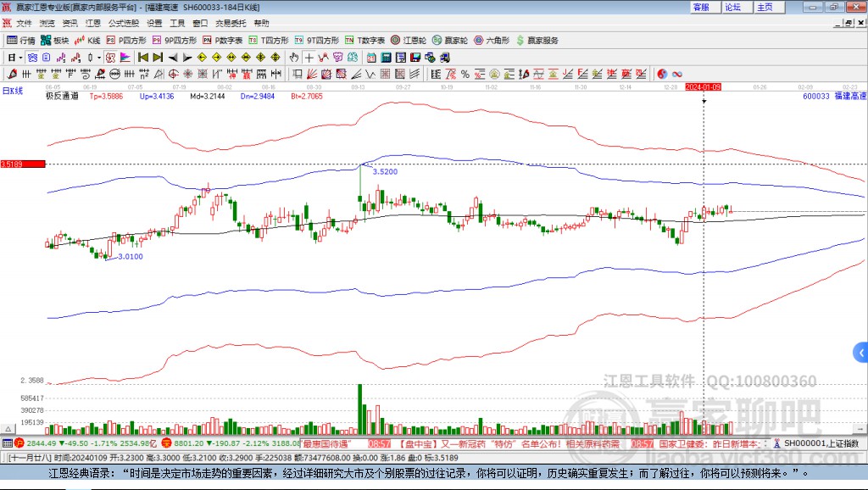Open the calculator icon in toolbar

(387, 58)
